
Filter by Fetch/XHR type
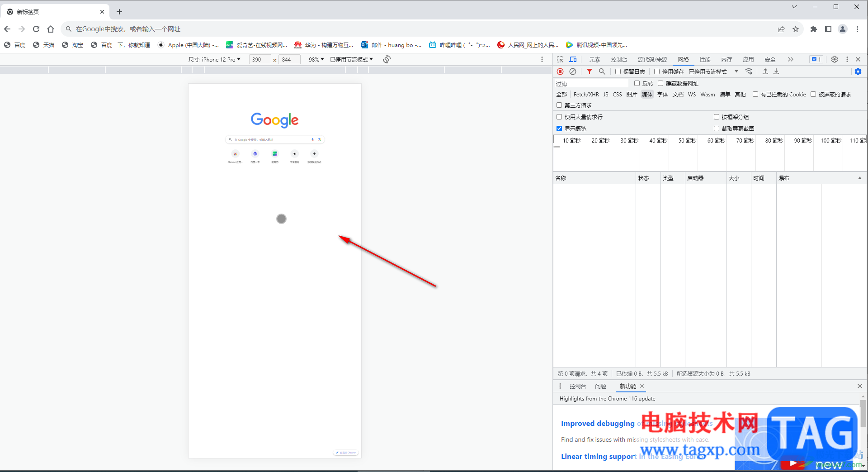tap(586, 94)
